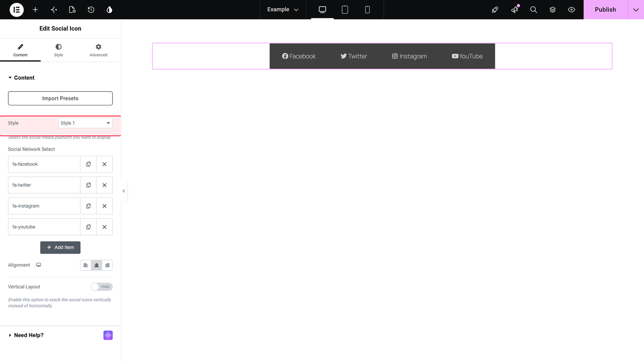
Task: Expand the fa-facebook list item
Action: coord(44,164)
